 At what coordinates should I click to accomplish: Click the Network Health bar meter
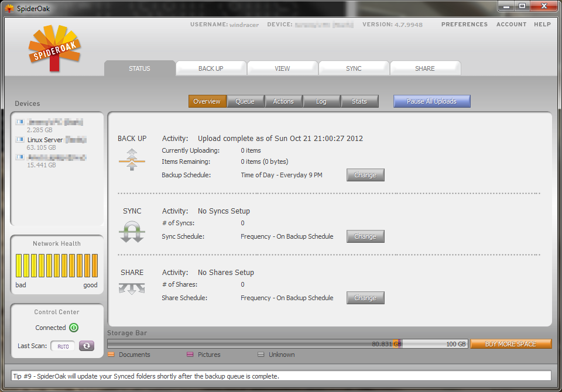57,266
